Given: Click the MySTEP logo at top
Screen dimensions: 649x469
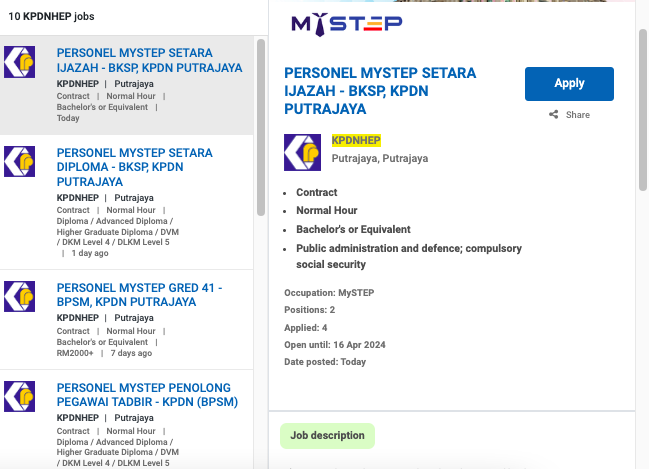Looking at the screenshot, I should click(346, 24).
